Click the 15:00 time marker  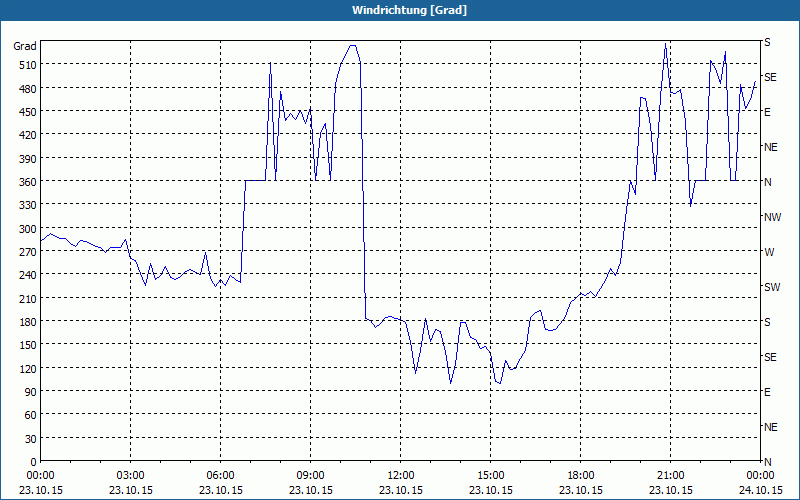pos(490,476)
